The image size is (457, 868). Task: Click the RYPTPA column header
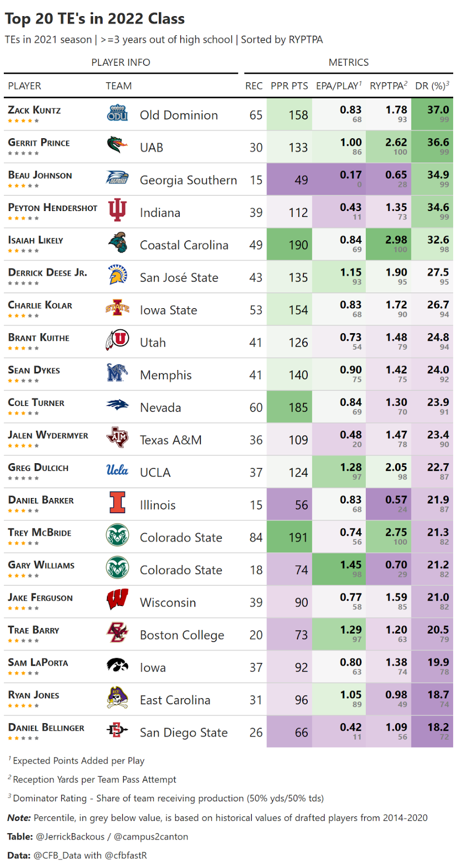pos(389,86)
